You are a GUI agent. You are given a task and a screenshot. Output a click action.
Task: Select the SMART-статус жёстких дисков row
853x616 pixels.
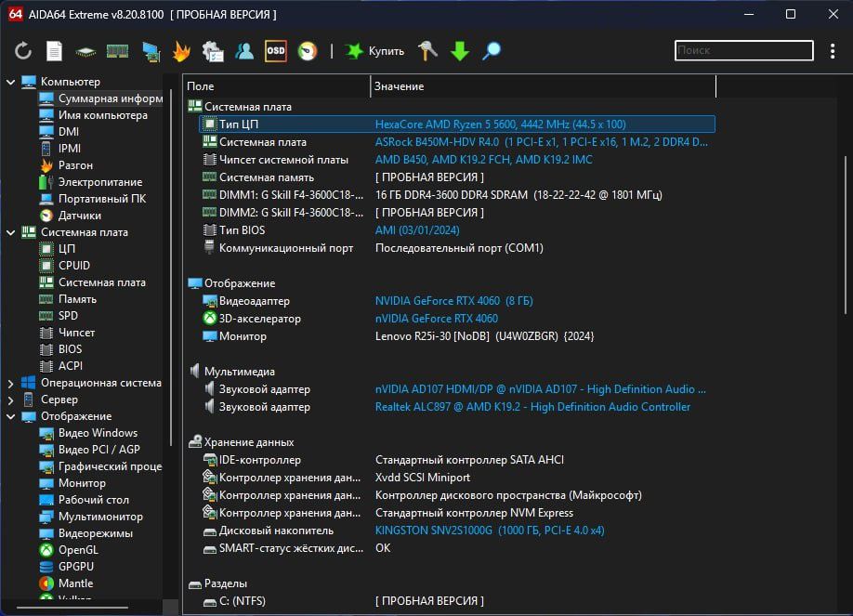tap(457, 548)
